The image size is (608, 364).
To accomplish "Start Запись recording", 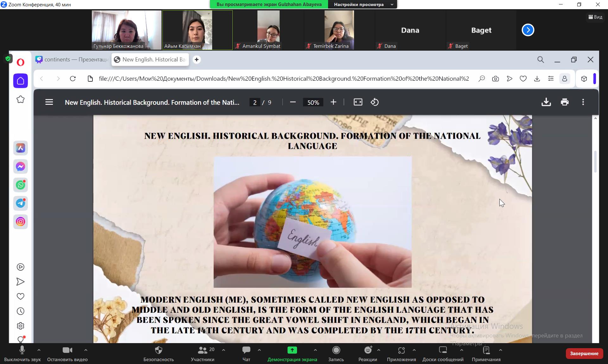I will pyautogui.click(x=336, y=350).
